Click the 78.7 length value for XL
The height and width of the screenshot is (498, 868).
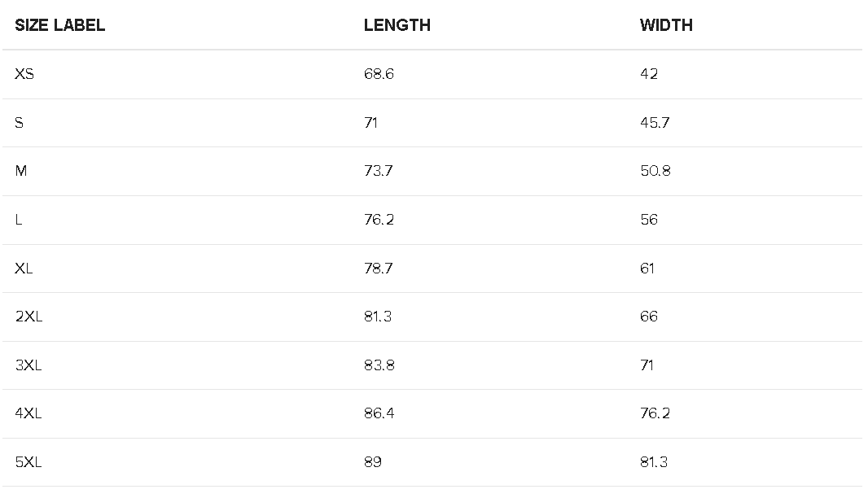(378, 269)
